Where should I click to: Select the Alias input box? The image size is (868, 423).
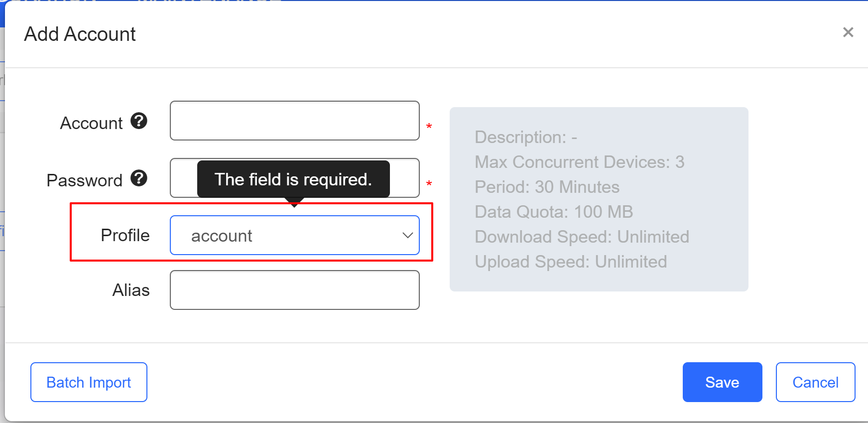pyautogui.click(x=295, y=290)
